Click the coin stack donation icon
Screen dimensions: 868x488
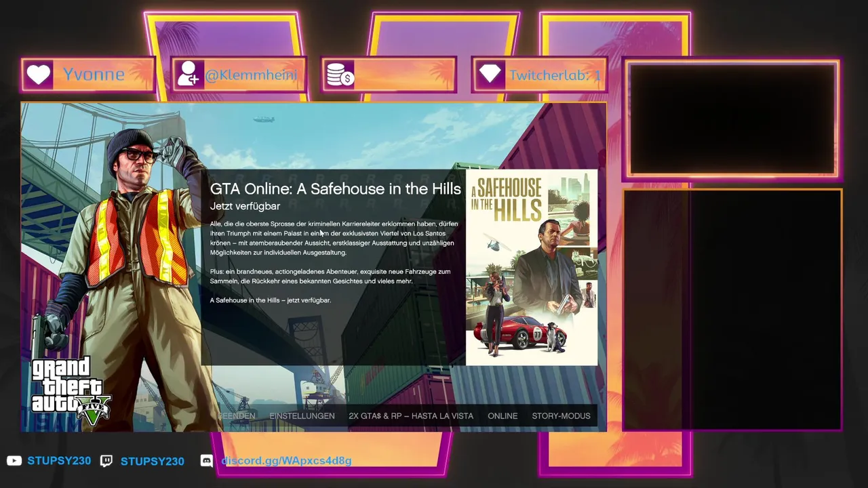(x=340, y=75)
